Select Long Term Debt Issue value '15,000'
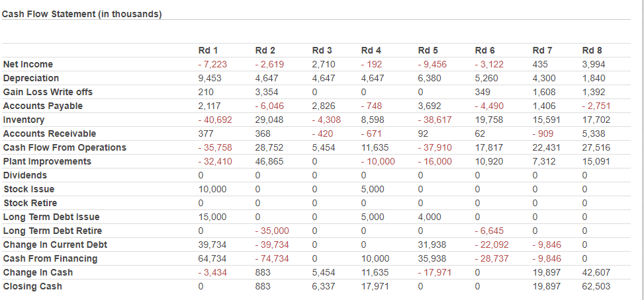 coord(212,217)
